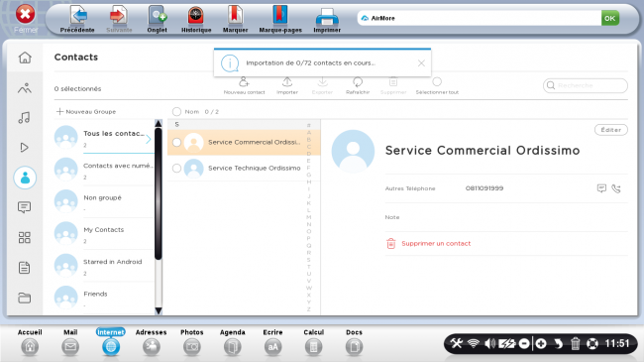The width and height of the screenshot is (644, 362).
Task: Click the Recherche search field
Action: (586, 85)
